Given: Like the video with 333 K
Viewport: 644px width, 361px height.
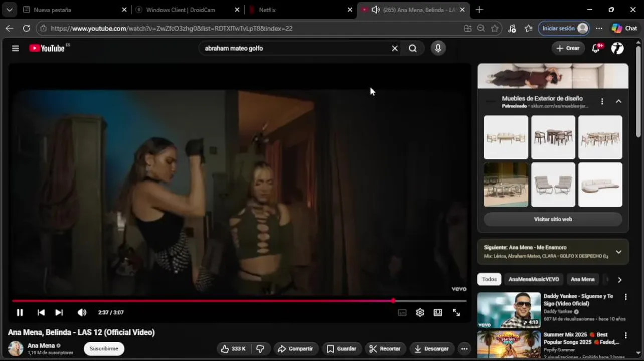Looking at the screenshot, I should pyautogui.click(x=233, y=349).
